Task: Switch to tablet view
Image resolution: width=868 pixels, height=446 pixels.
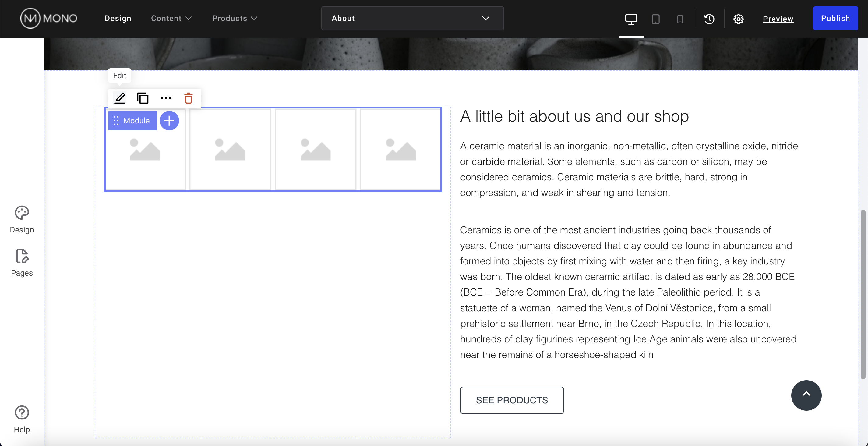Action: 655,19
